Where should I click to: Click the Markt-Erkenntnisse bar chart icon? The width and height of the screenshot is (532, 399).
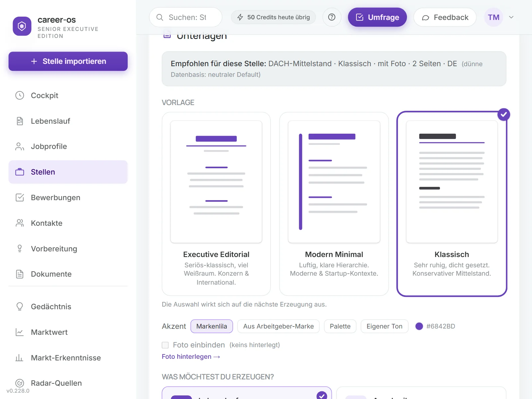point(20,358)
